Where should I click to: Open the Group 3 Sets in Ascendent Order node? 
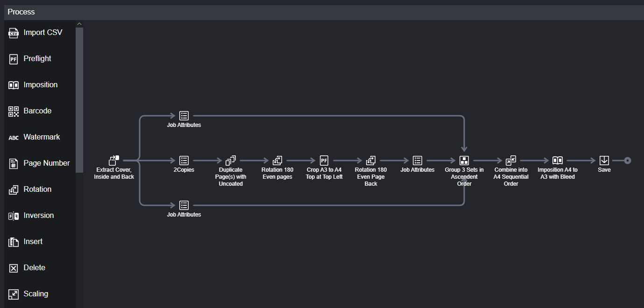coord(464,160)
